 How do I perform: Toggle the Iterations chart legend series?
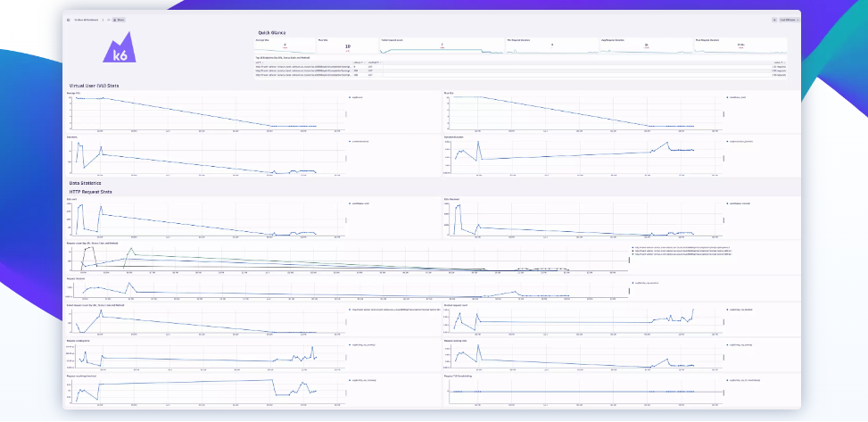click(360, 141)
